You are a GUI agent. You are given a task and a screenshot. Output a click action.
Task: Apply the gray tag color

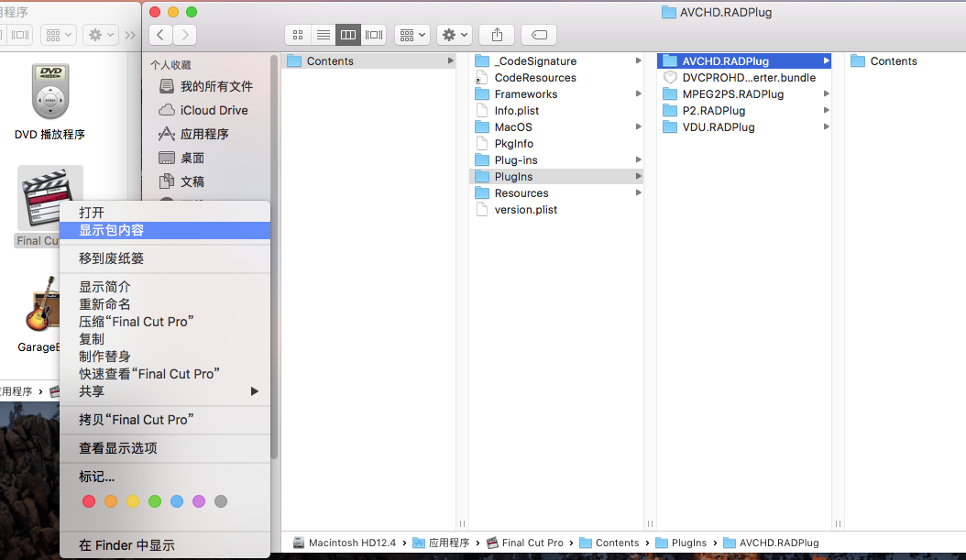tap(221, 501)
